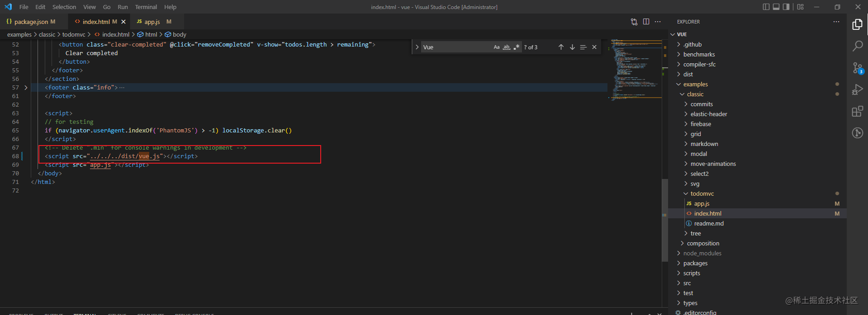Open the Run menu

pos(123,7)
